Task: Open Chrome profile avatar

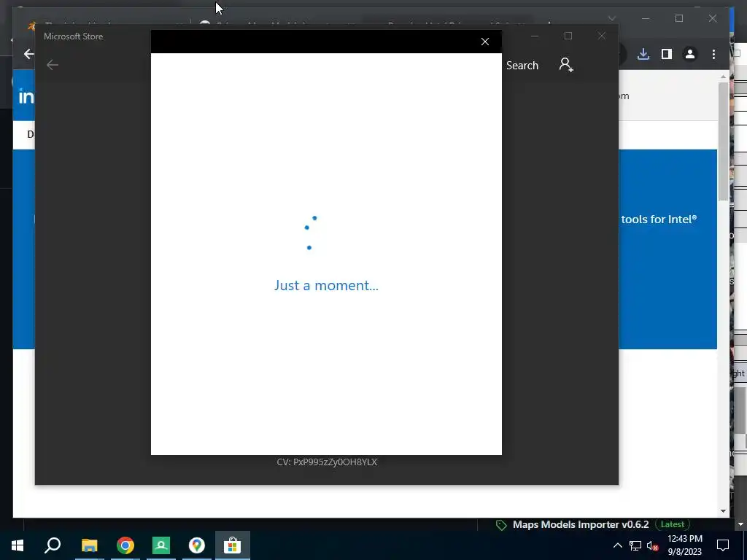Action: pos(690,54)
